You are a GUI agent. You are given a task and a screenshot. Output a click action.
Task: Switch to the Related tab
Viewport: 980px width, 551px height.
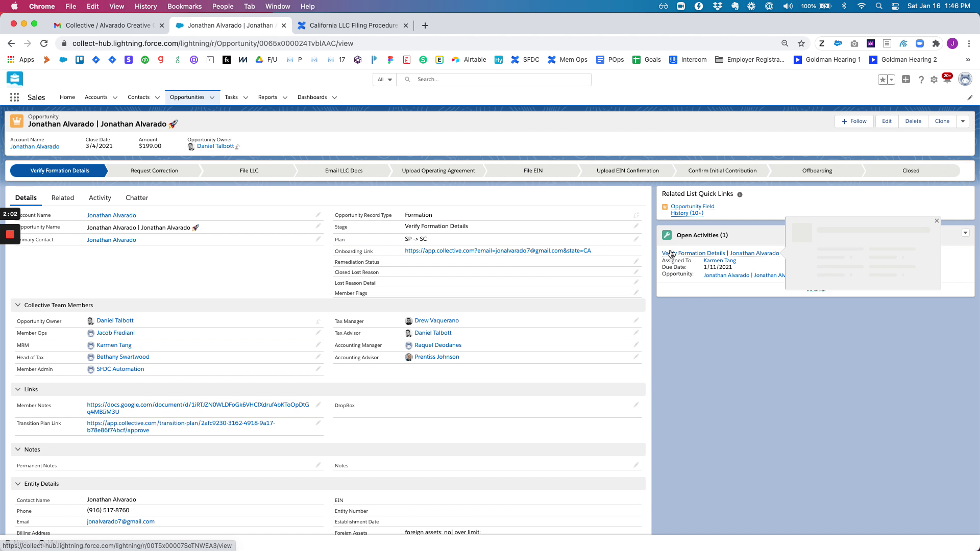63,198
